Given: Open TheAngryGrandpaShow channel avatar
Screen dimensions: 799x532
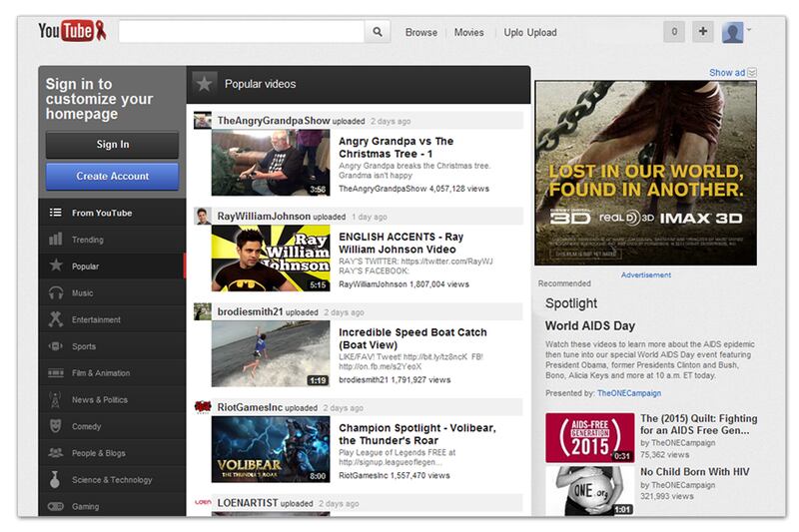Looking at the screenshot, I should click(203, 120).
